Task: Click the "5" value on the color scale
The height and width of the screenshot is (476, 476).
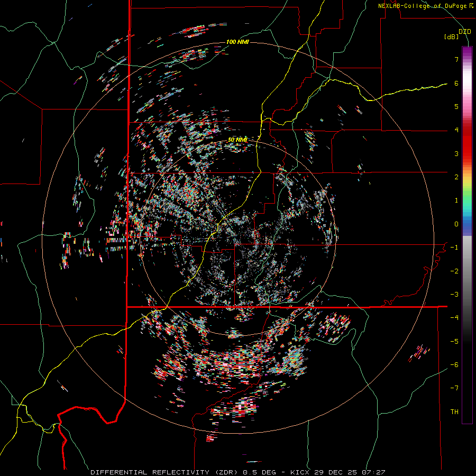Action: [x=456, y=106]
